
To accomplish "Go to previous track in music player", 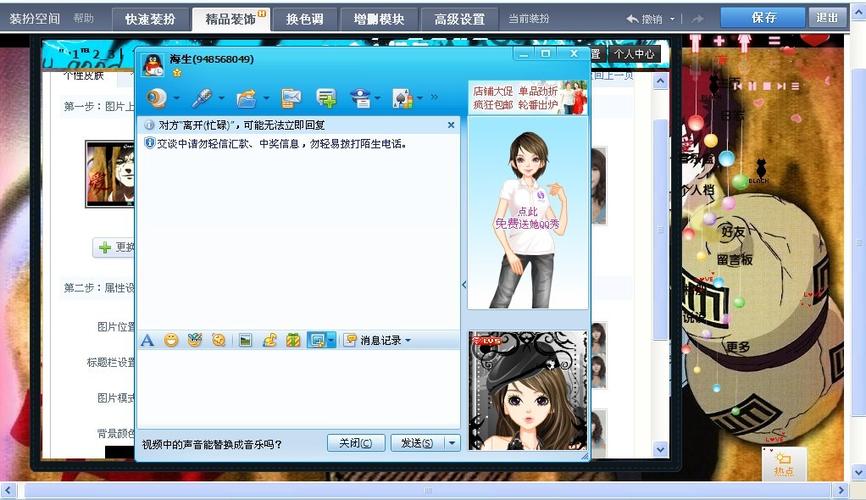I will coord(738,86).
